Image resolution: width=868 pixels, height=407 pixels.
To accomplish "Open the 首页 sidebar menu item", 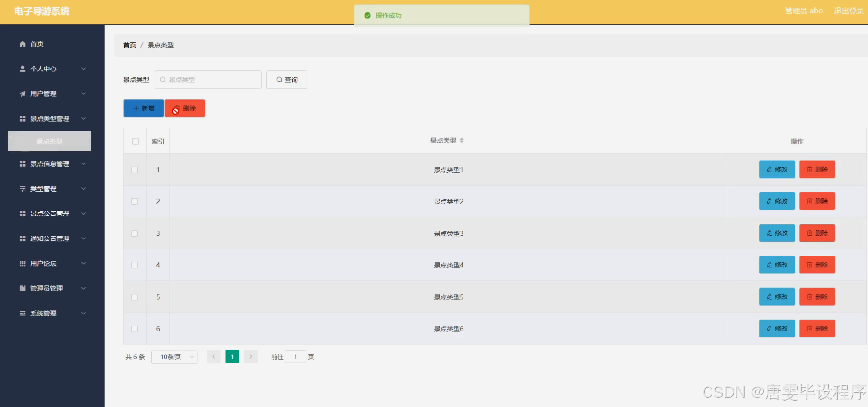I will (x=52, y=44).
